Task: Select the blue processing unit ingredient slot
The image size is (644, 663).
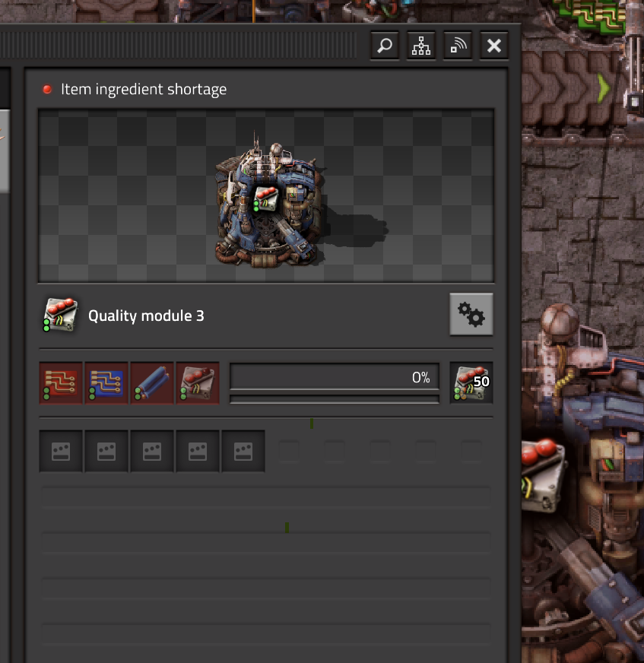Action: [106, 383]
